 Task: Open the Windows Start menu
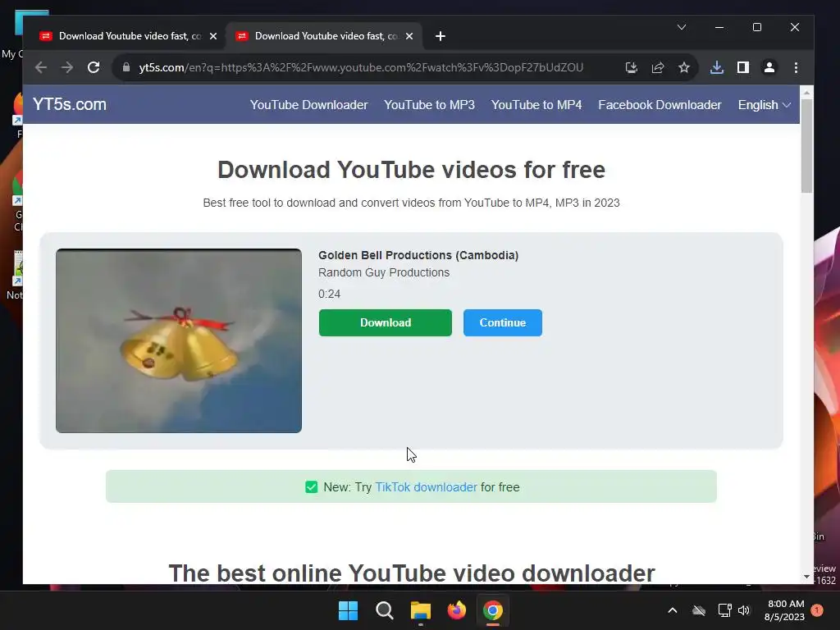348,610
